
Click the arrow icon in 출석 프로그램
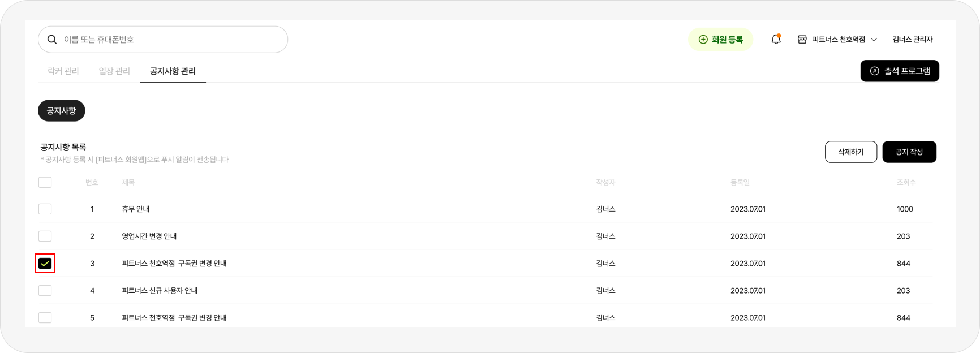click(x=875, y=71)
